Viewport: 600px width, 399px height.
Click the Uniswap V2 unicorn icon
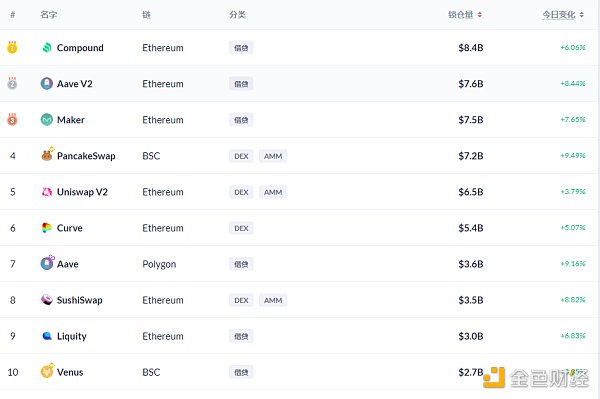click(47, 192)
